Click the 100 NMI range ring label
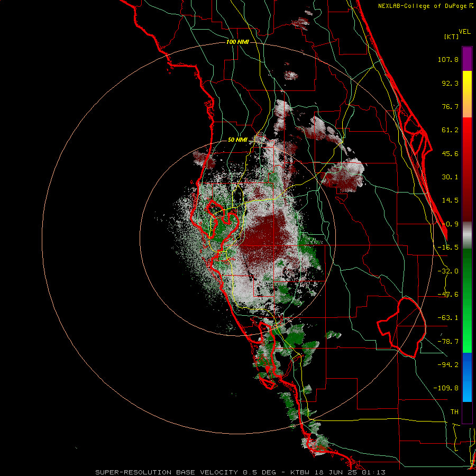This screenshot has height=476, width=476. pos(237,42)
